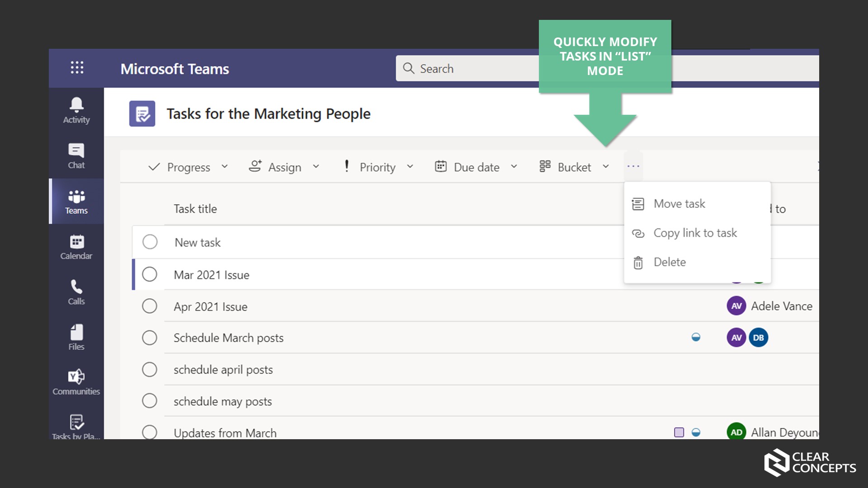Mark schedule may posts as complete
Image resolution: width=868 pixels, height=488 pixels.
point(150,401)
